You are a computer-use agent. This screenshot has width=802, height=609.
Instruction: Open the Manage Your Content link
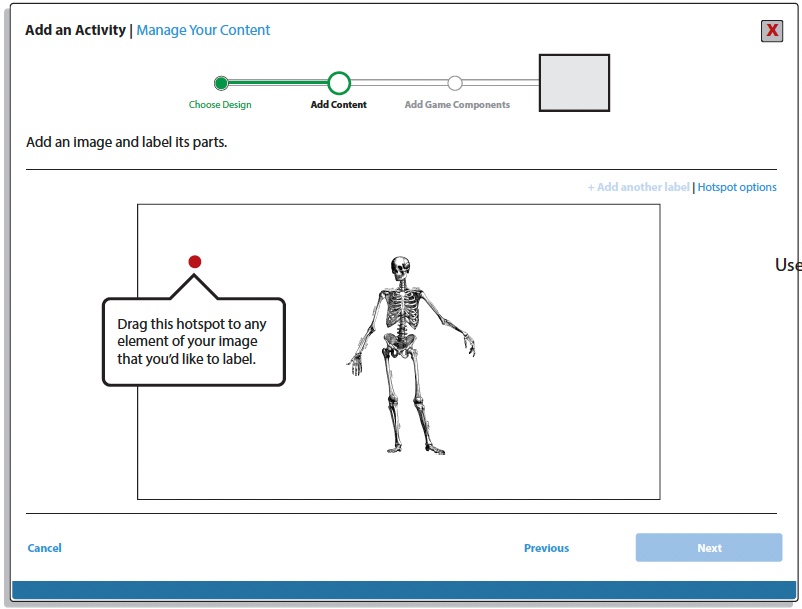tap(203, 30)
